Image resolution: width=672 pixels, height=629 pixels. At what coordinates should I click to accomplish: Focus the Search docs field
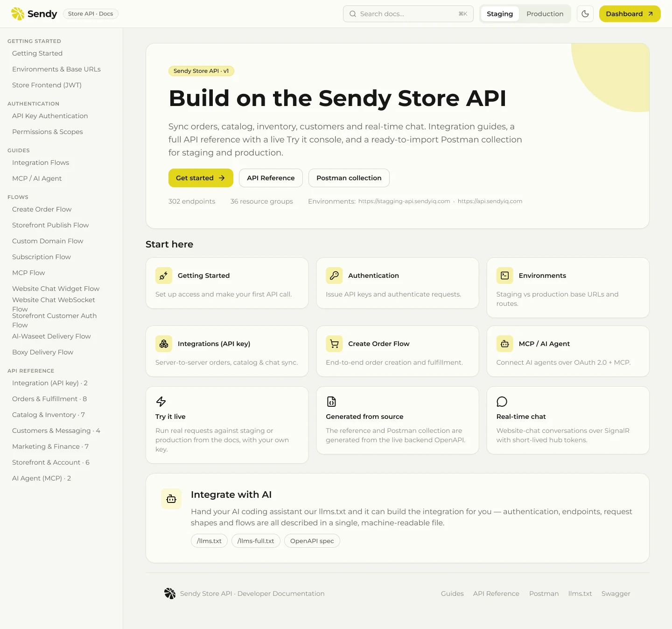pyautogui.click(x=408, y=14)
